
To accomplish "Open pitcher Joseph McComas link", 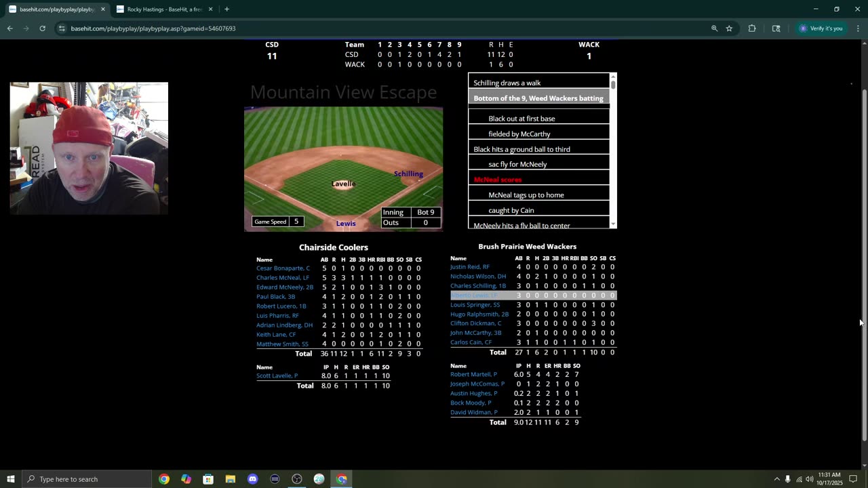I will tap(477, 384).
